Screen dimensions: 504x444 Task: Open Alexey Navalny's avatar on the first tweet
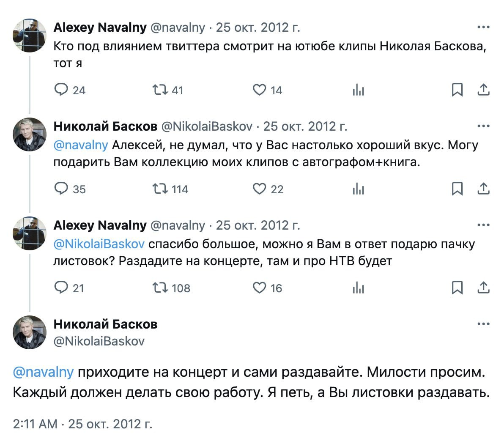(29, 36)
